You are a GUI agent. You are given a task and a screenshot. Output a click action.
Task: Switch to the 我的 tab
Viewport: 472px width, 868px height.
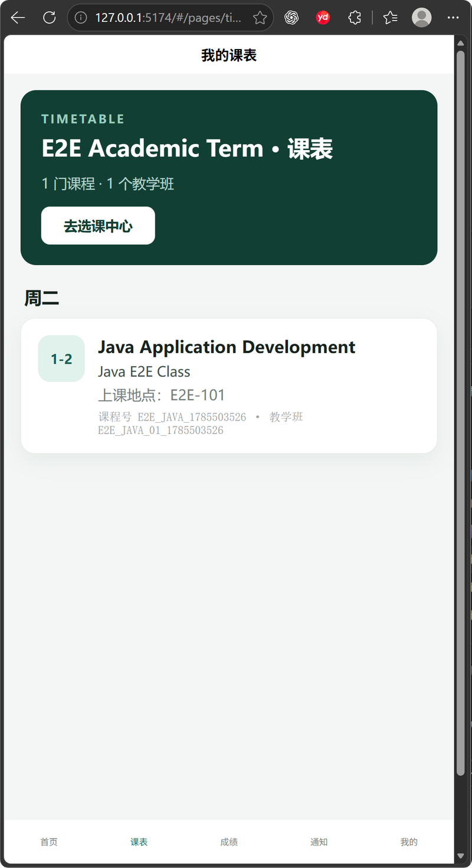(x=409, y=842)
